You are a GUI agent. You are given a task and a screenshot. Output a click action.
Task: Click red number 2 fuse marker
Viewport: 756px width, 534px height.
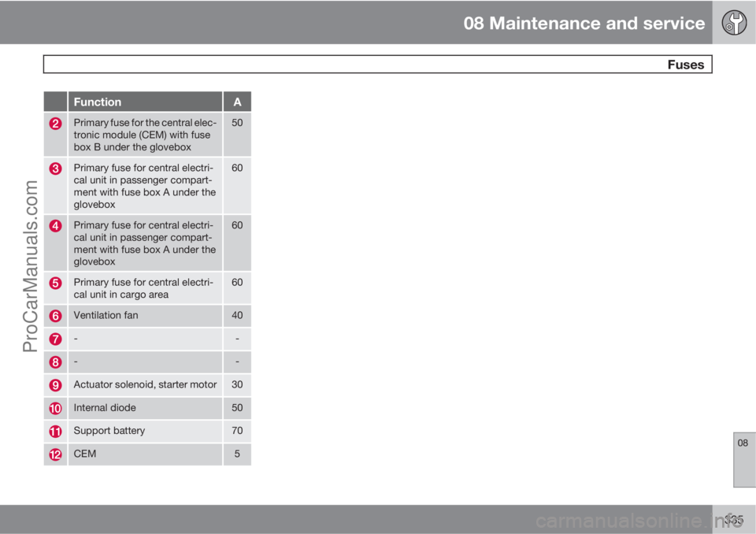(55, 124)
